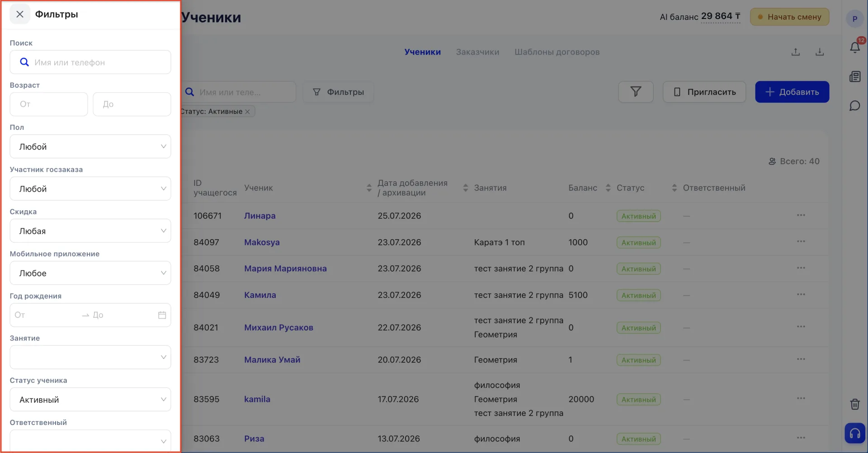Open the chat bubble icon in sidebar
868x453 pixels.
tap(855, 106)
